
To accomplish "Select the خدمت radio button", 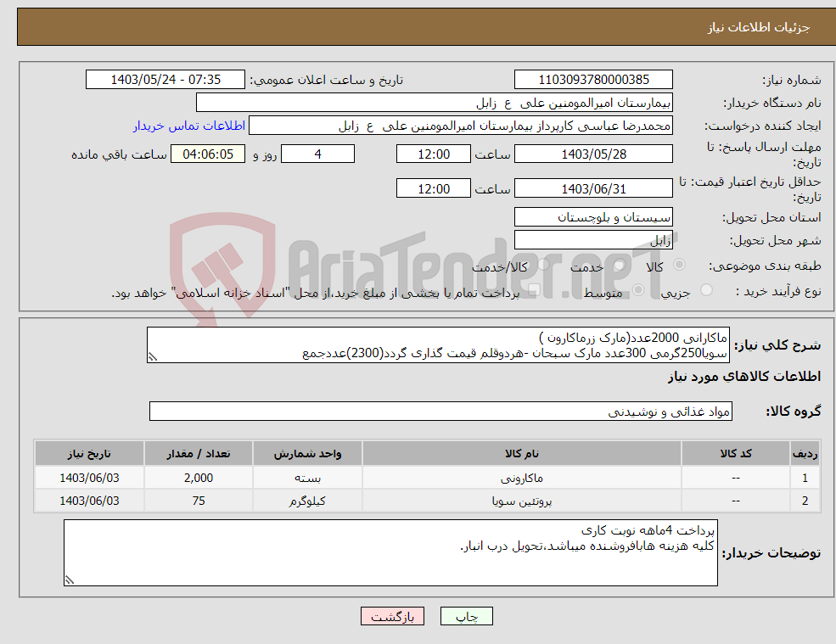I will (x=619, y=265).
